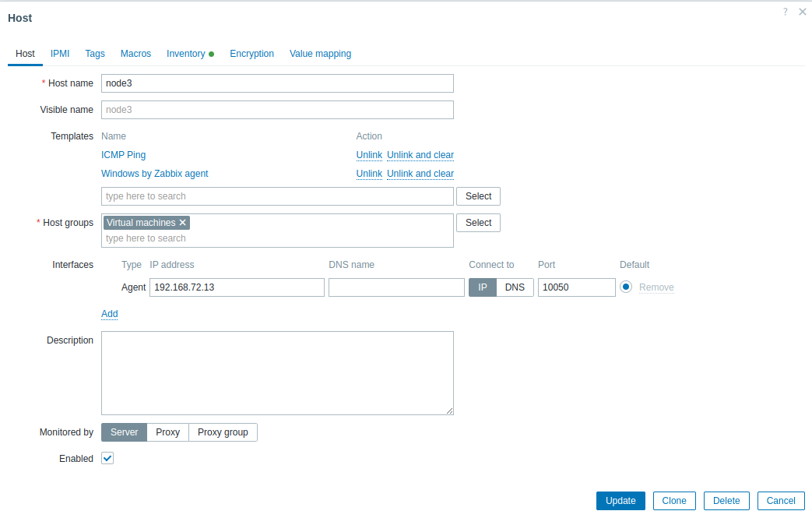The image size is (812, 518).
Task: Open the Tags tab
Action: 95,54
